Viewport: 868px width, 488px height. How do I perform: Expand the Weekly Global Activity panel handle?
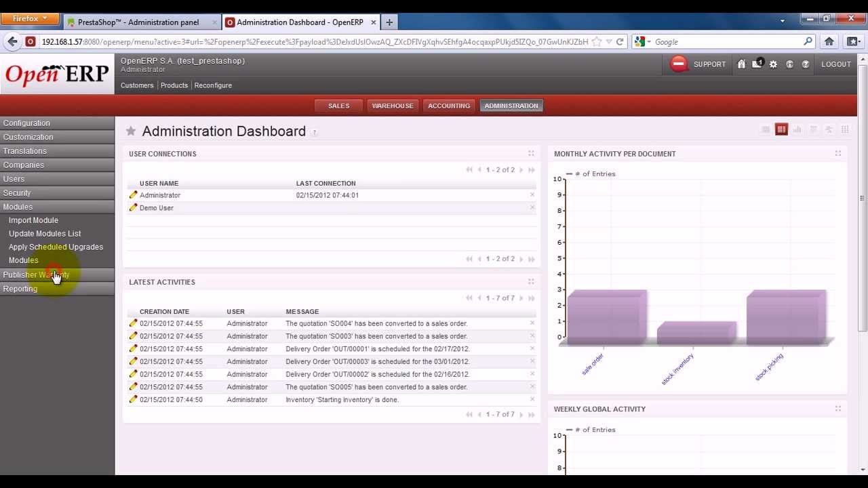coord(838,409)
